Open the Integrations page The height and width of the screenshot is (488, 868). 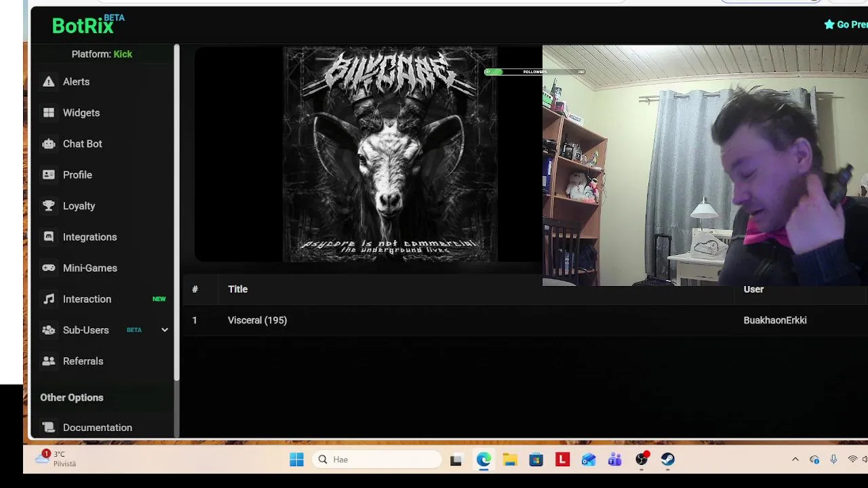click(x=90, y=237)
